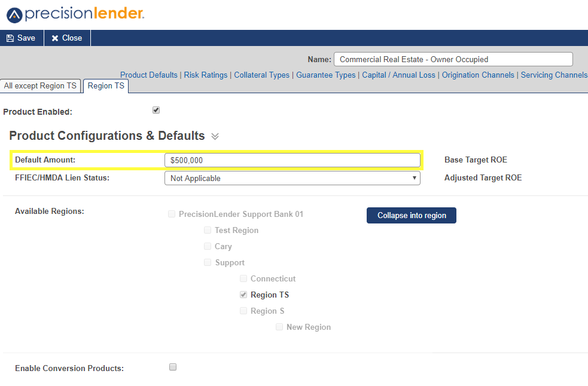Image resolution: width=588 pixels, height=386 pixels.
Task: Save the product using the Save button
Action: [22, 38]
